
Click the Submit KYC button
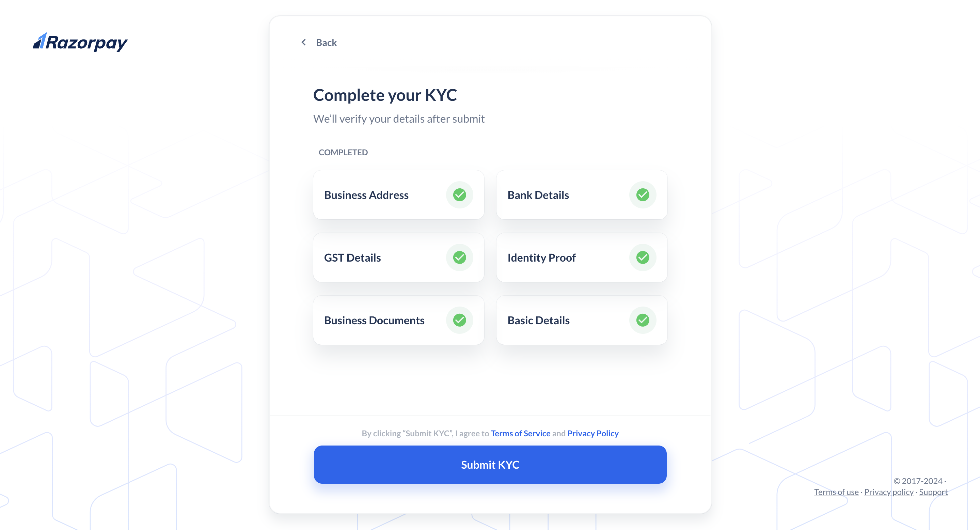[490, 464]
